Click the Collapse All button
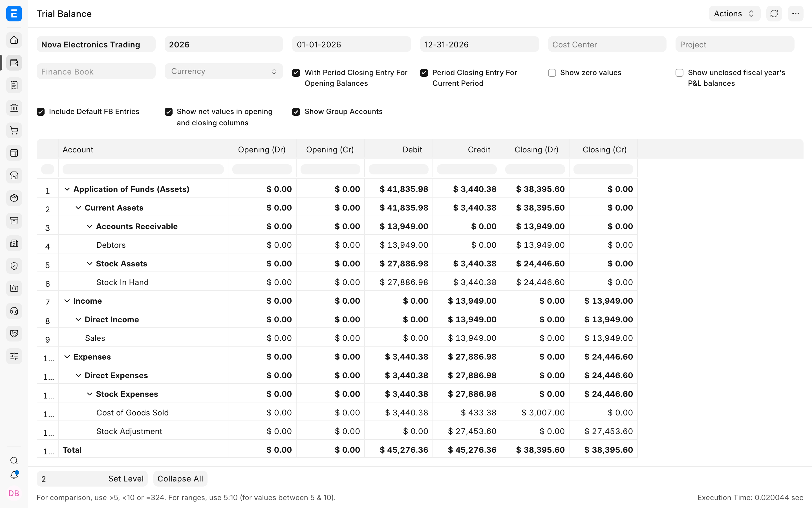This screenshot has height=508, width=812. [x=180, y=479]
